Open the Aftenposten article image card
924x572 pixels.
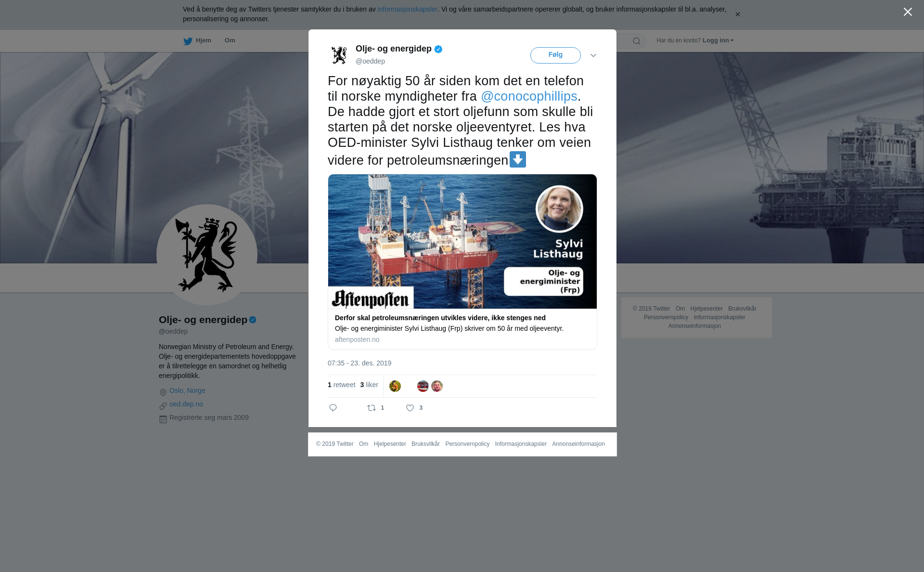462,241
